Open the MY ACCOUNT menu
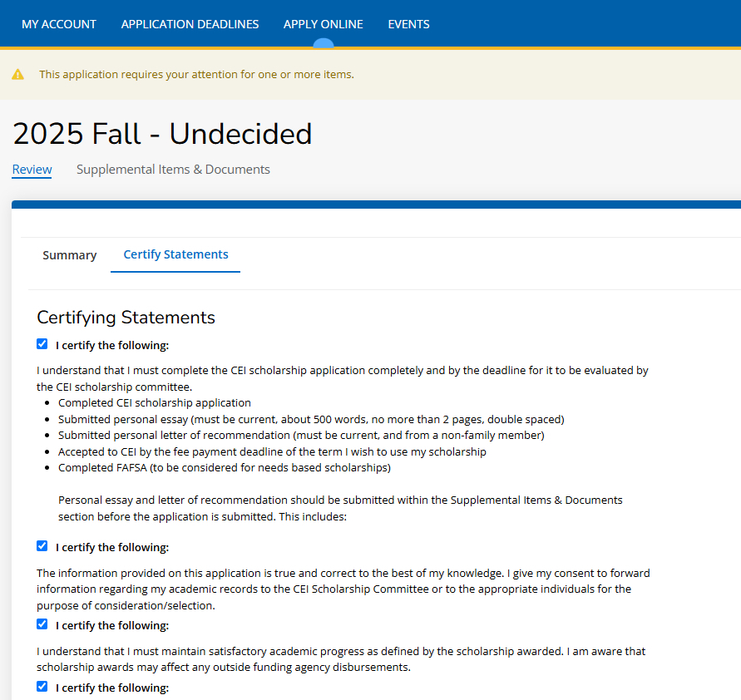741x700 pixels. point(58,23)
